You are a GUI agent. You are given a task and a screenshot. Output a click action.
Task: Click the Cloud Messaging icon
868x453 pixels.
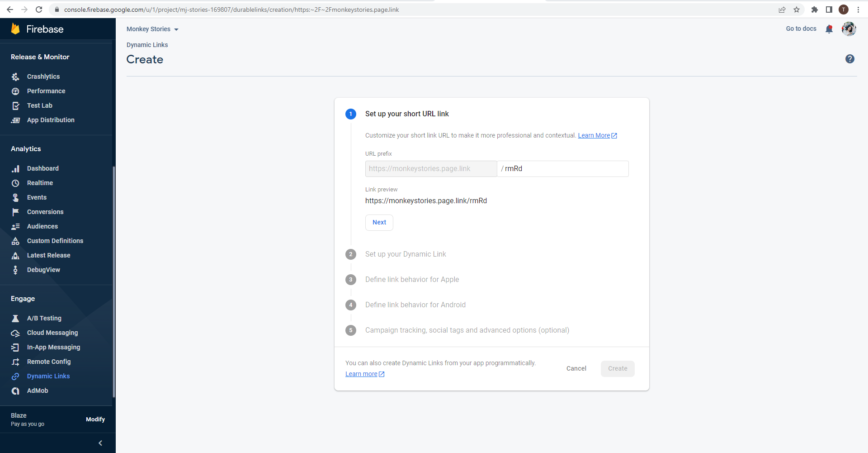[x=15, y=333]
